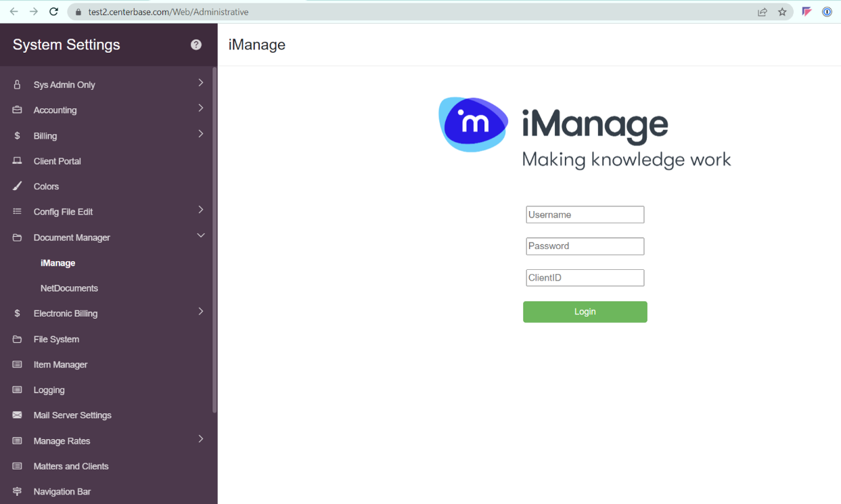This screenshot has width=841, height=504.
Task: Collapse the Document Manager section
Action: pos(201,235)
